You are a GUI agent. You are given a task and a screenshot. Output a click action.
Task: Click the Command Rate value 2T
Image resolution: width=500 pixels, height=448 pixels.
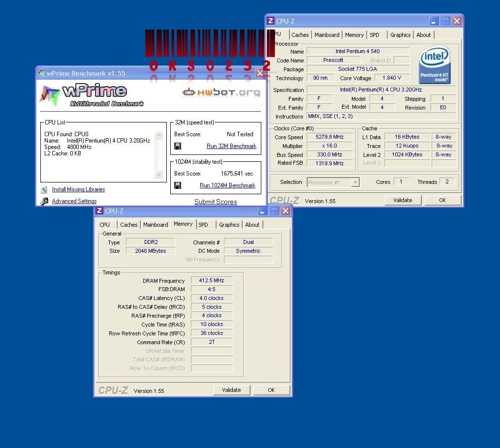(212, 342)
